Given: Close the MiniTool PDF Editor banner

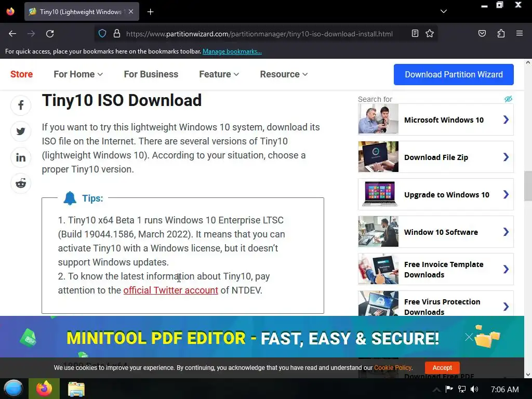Looking at the screenshot, I should [x=469, y=337].
